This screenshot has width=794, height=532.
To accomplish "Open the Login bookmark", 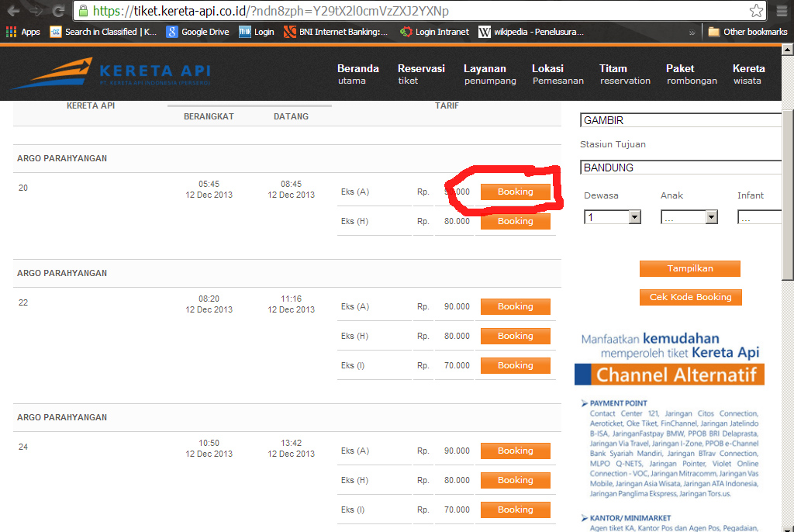I will coord(256,32).
